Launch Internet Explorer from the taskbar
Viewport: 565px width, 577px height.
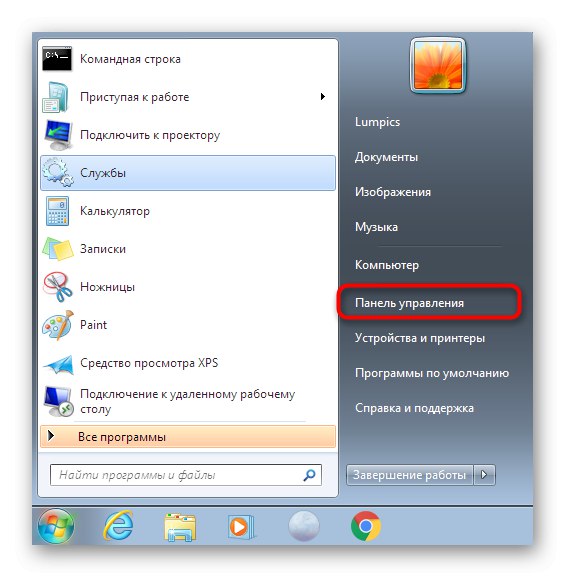[118, 526]
